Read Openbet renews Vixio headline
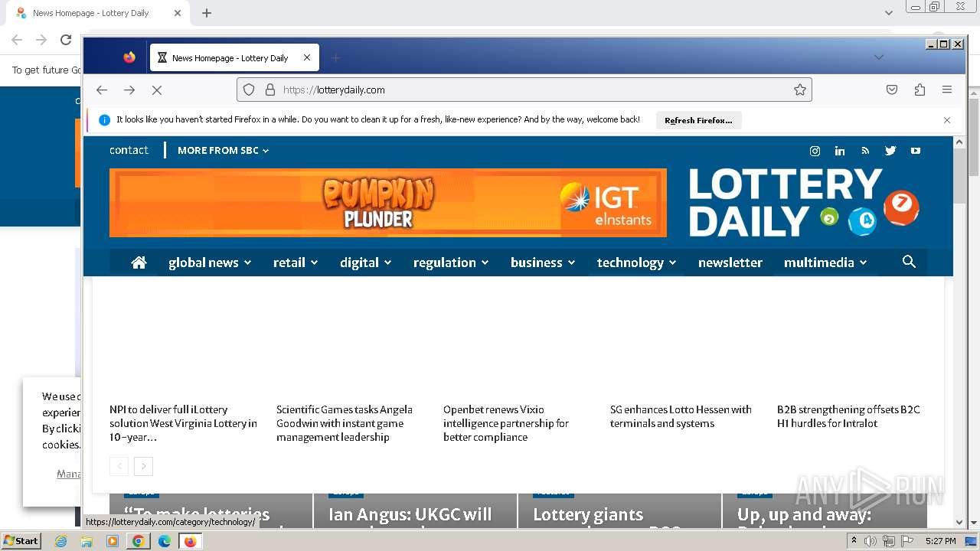 506,423
